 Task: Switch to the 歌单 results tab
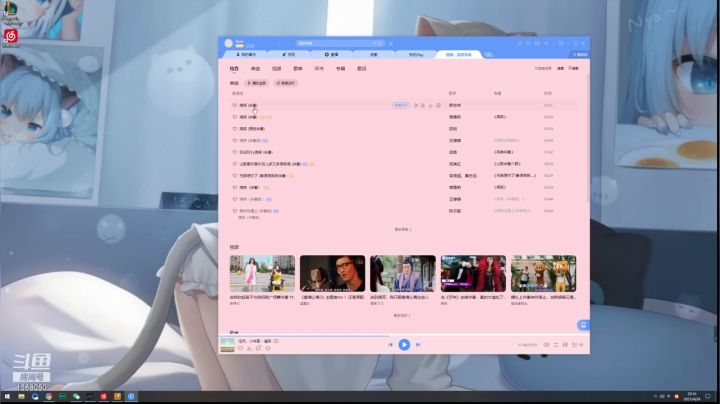pyautogui.click(x=298, y=68)
